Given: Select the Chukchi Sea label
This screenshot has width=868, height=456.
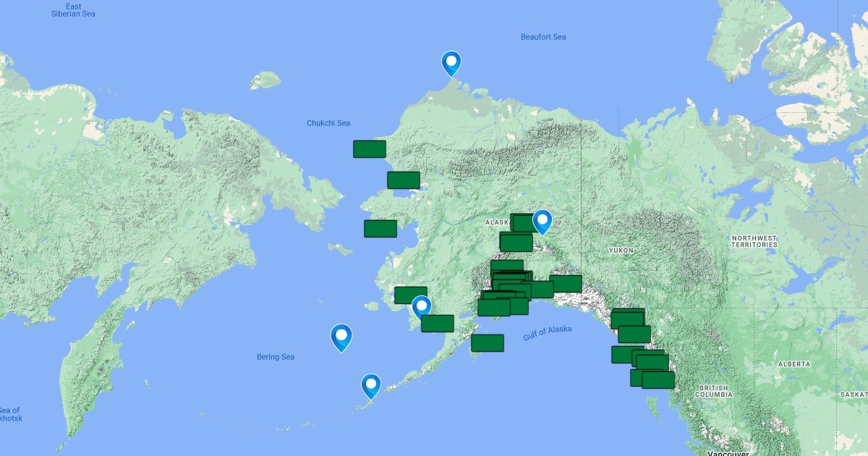Looking at the screenshot, I should point(328,123).
